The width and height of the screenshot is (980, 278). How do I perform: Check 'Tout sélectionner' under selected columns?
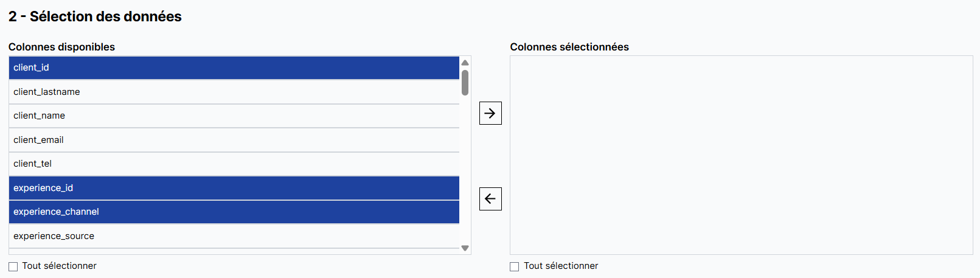(515, 266)
